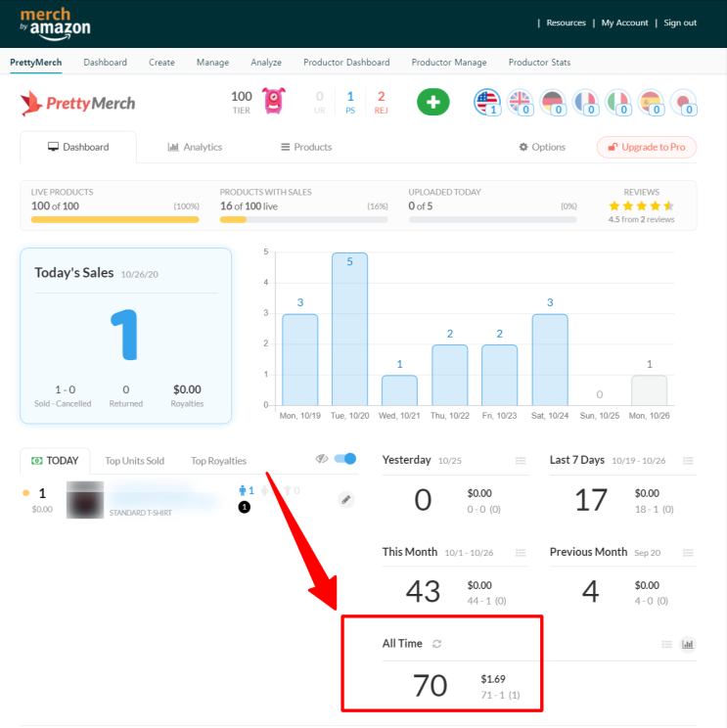Screen dimensions: 727x728
Task: Open Manage in the navigation bar
Action: click(x=212, y=63)
